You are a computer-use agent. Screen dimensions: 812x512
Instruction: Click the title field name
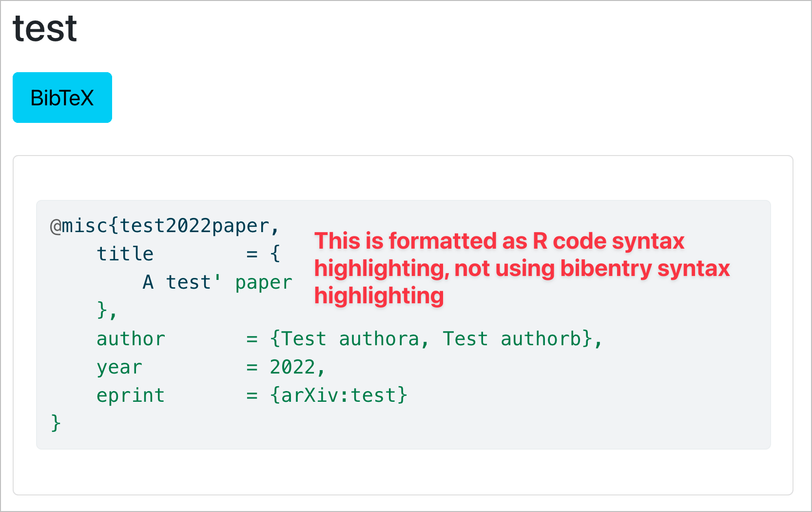click(x=125, y=254)
